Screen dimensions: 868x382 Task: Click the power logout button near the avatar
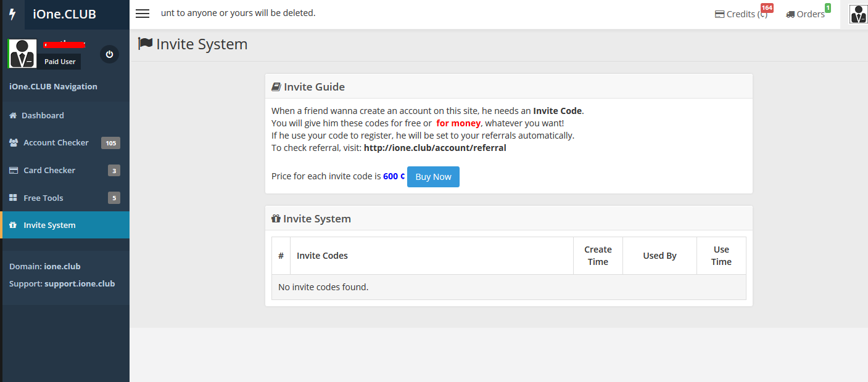coord(109,54)
